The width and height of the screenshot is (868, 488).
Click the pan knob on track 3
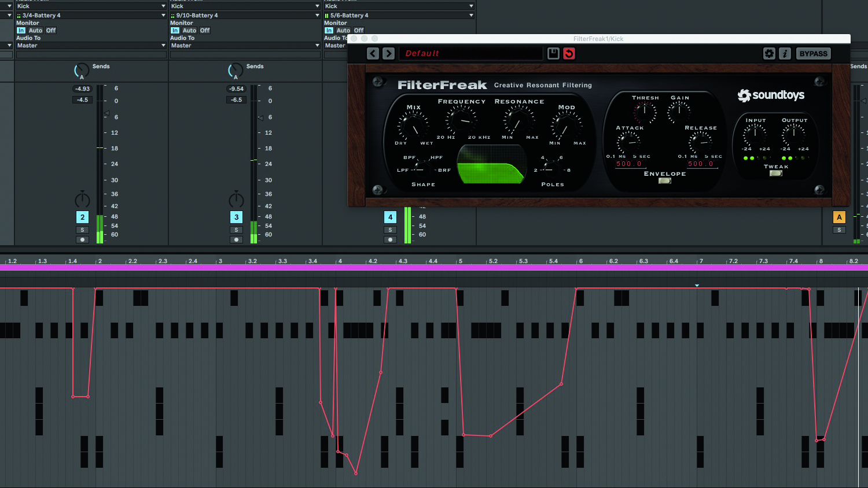click(x=236, y=199)
